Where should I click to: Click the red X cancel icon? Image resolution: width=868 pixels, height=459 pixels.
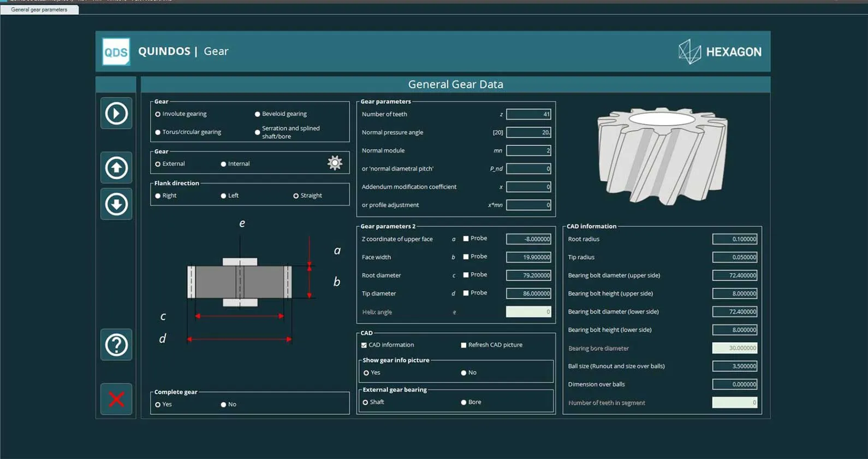[x=116, y=399]
